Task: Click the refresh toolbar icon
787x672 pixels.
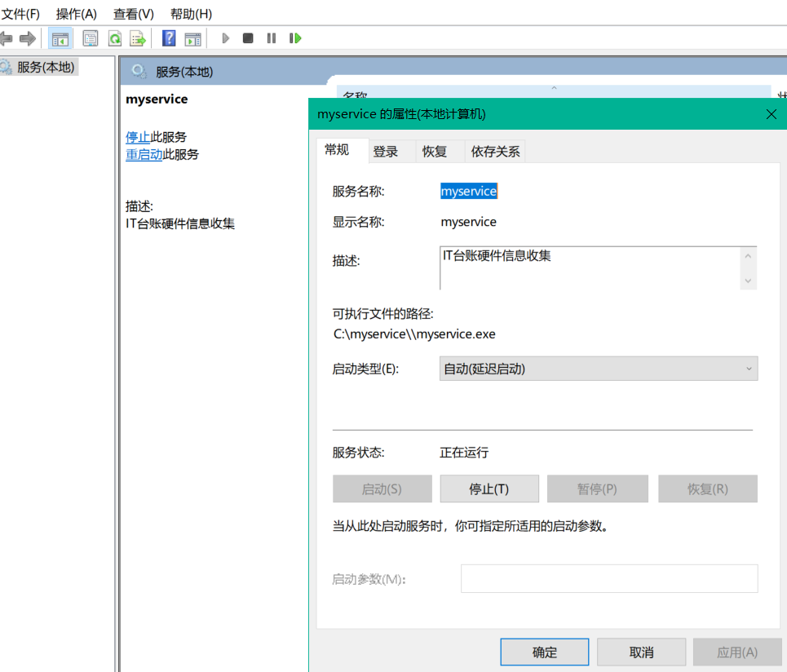Action: click(x=115, y=38)
